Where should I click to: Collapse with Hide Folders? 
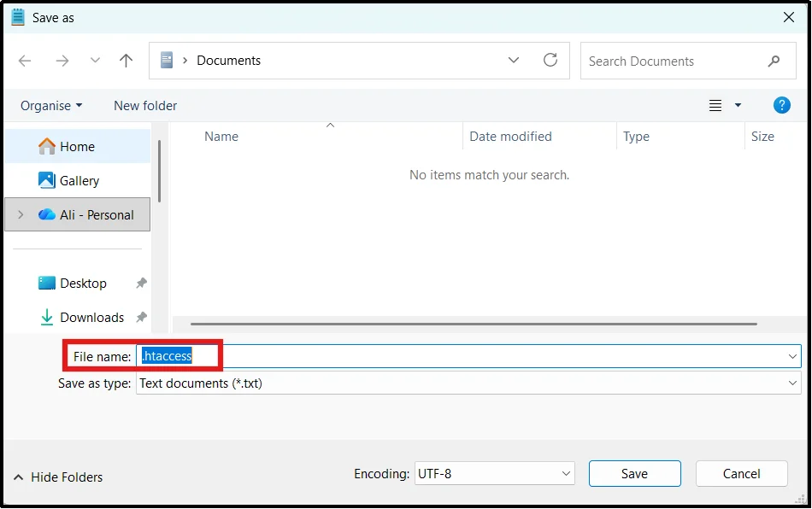coord(58,477)
